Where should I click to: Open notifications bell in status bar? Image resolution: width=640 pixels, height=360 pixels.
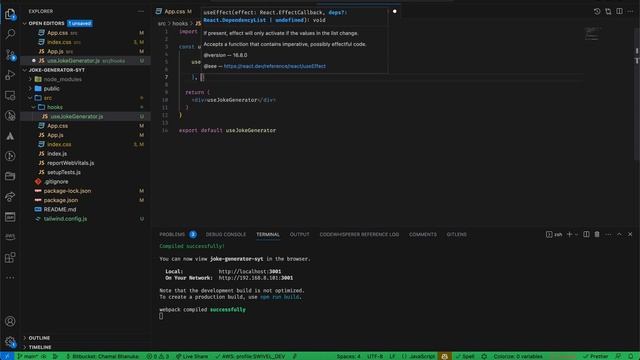point(631,356)
